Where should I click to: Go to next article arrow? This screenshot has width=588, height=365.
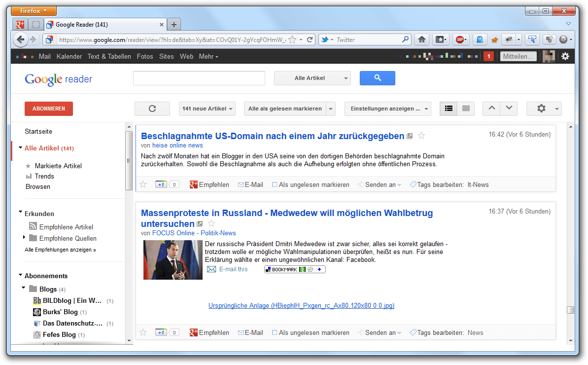click(509, 109)
